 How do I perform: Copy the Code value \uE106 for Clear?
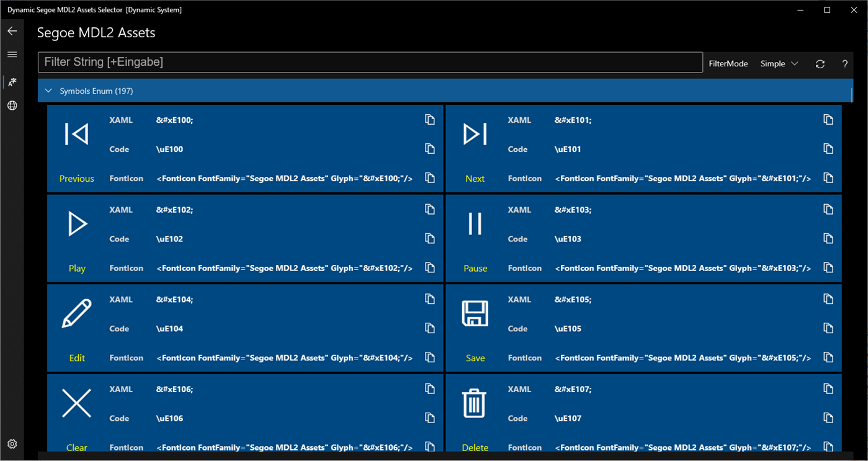click(429, 418)
